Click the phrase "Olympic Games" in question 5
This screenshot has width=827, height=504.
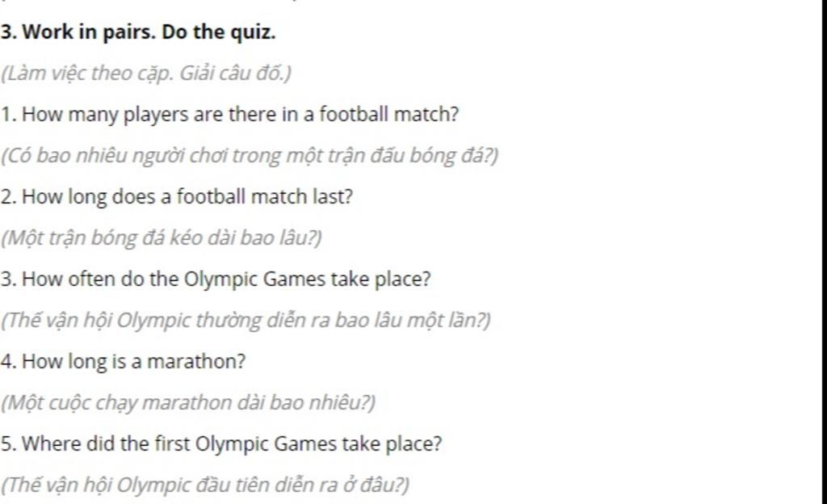[x=266, y=444]
